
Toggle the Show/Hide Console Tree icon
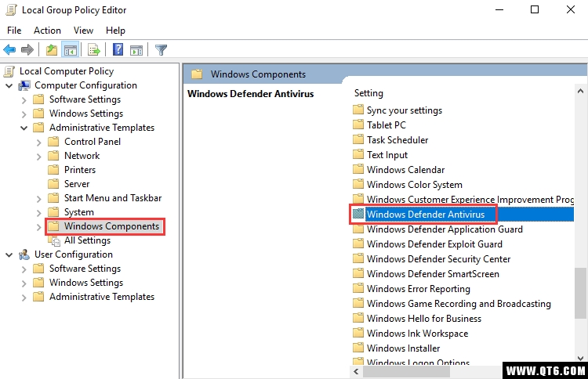pos(71,49)
